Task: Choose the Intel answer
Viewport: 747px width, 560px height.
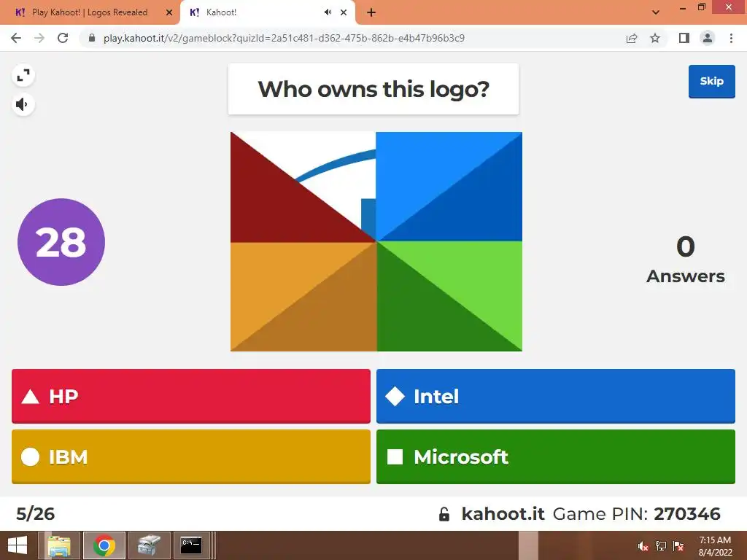Action: [x=555, y=396]
